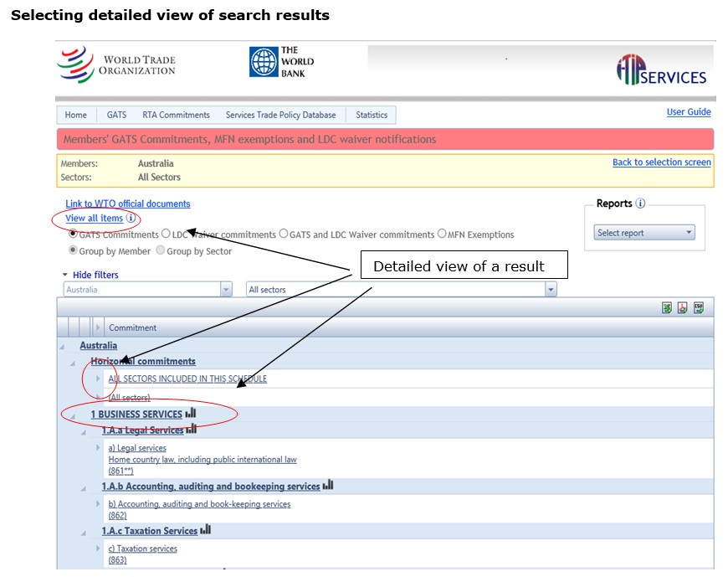The height and width of the screenshot is (577, 728).
Task: Open ALL SECTORS INCLUDED IN THIS SCHEDULE
Action: pyautogui.click(x=187, y=379)
